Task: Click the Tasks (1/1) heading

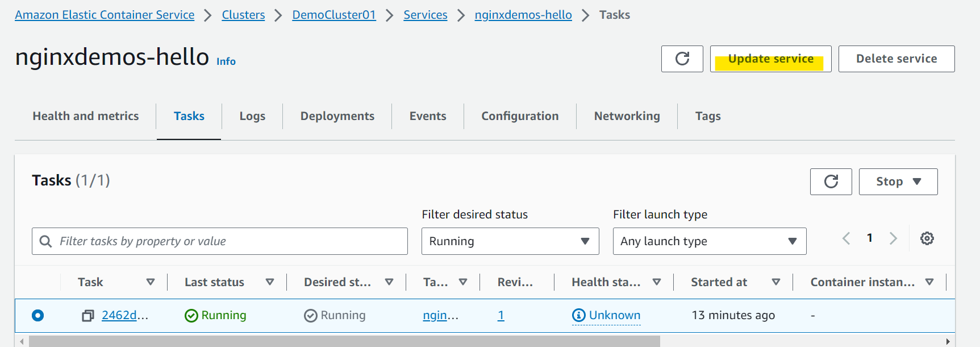Action: [x=71, y=180]
